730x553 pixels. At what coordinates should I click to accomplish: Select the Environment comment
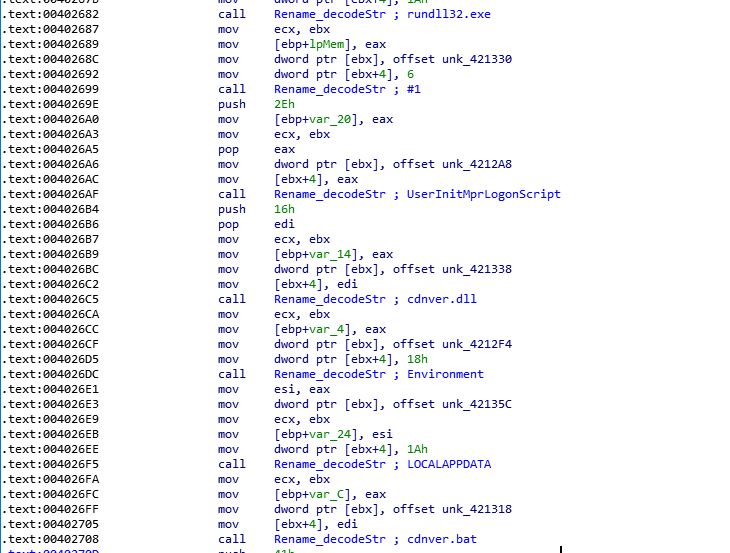[445, 374]
